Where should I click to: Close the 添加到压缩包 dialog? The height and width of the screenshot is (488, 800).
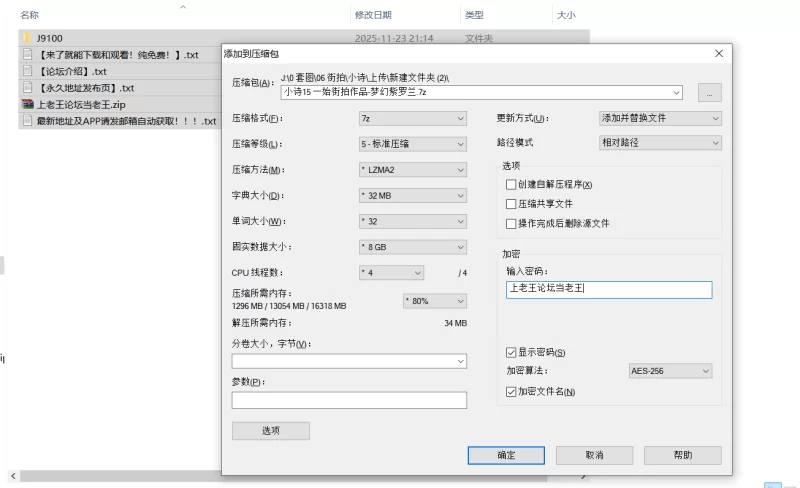(x=718, y=53)
